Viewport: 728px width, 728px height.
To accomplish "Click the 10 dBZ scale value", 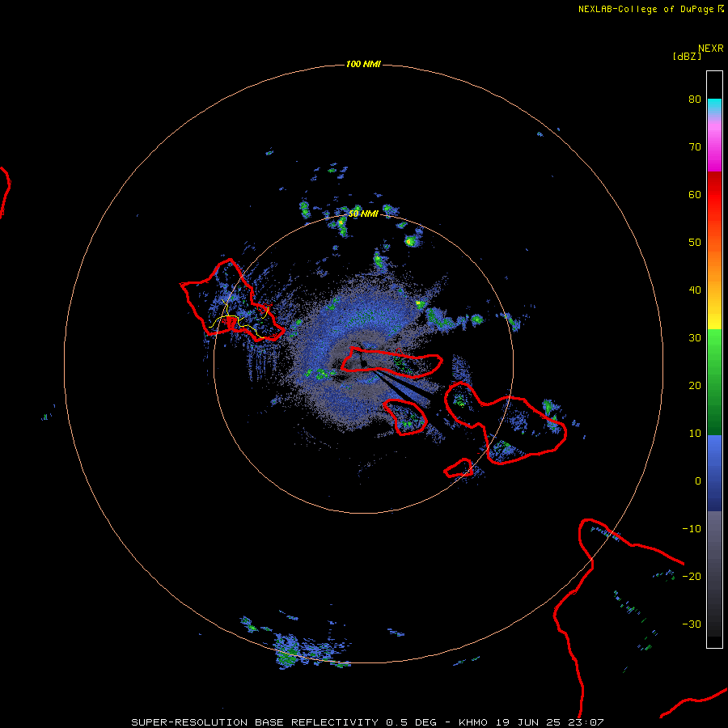I will [695, 434].
